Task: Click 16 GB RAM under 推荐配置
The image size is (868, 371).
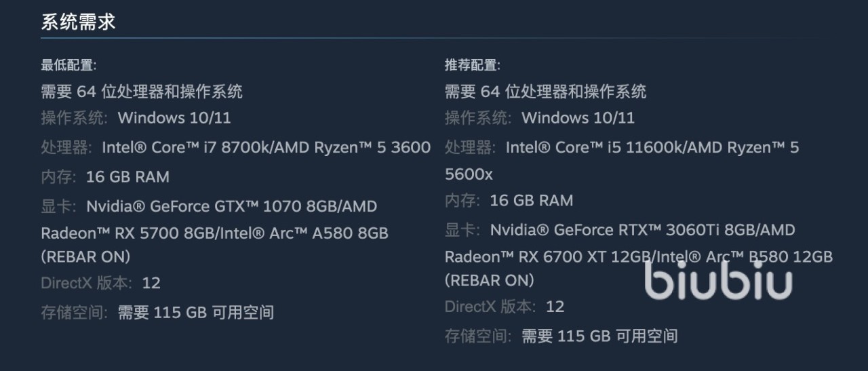Action: (531, 201)
